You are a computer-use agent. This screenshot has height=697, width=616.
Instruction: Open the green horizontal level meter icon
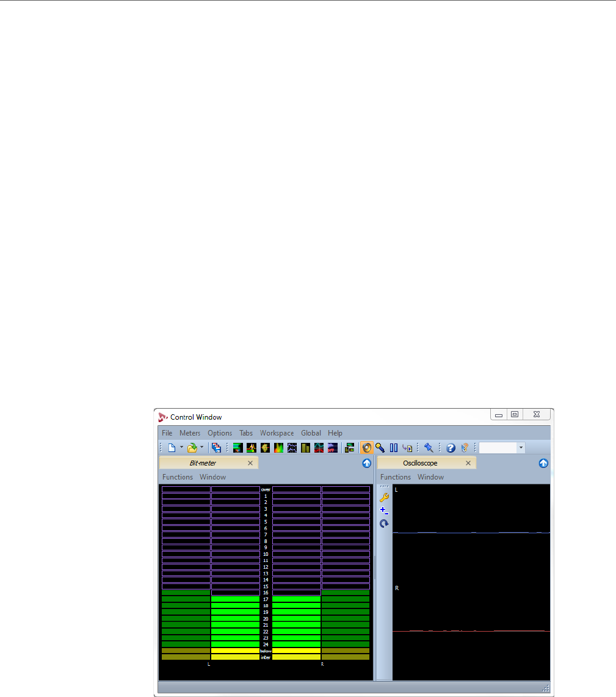(x=237, y=448)
